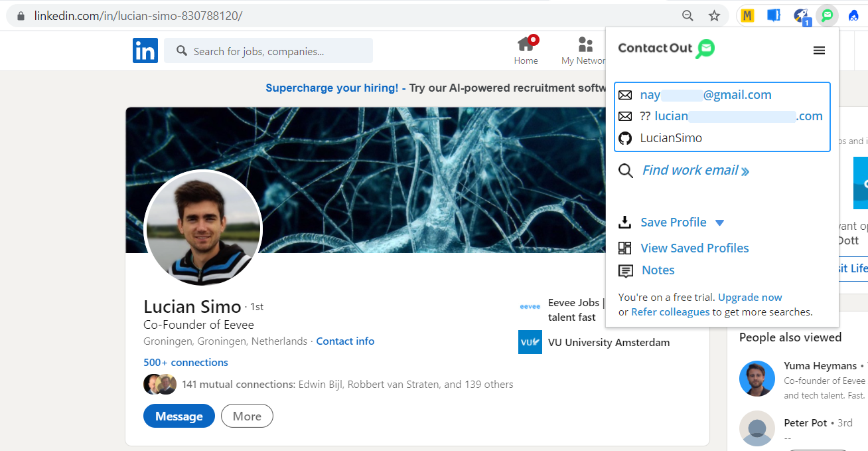The image size is (868, 451).
Task: Open View Saved Profiles
Action: tap(694, 248)
